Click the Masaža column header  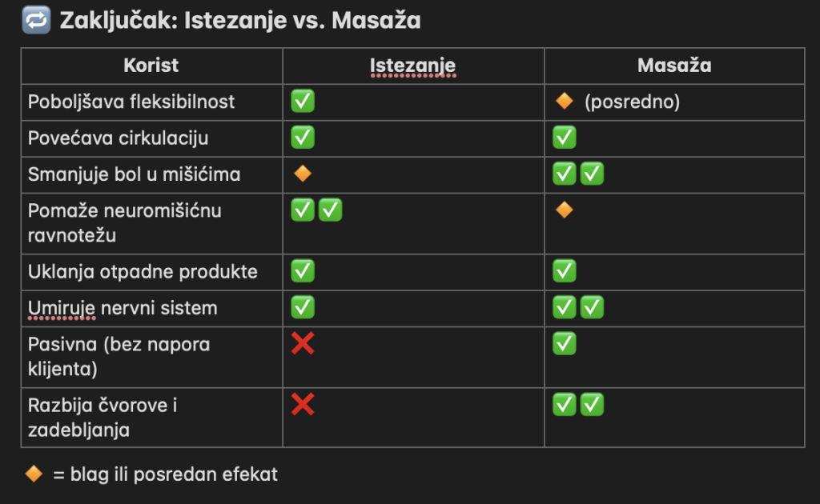click(x=674, y=66)
